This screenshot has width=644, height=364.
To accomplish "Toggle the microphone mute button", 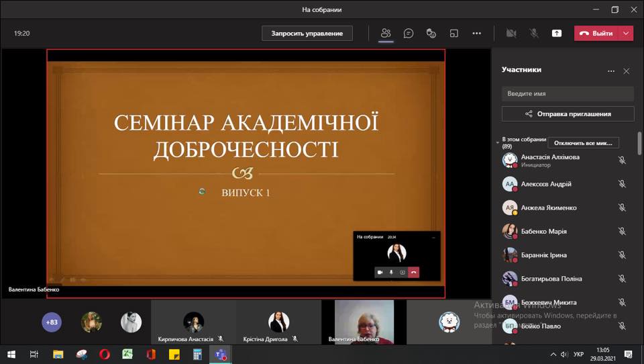I will point(534,34).
